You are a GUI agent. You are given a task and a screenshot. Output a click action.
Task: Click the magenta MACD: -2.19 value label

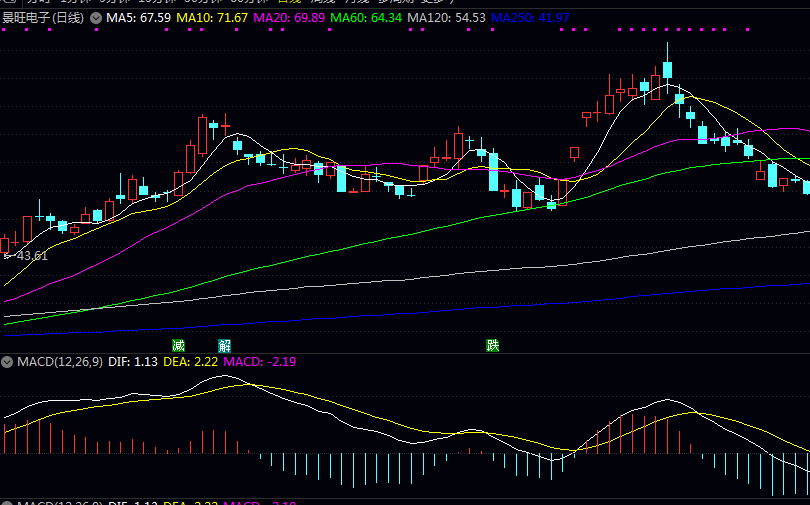259,361
